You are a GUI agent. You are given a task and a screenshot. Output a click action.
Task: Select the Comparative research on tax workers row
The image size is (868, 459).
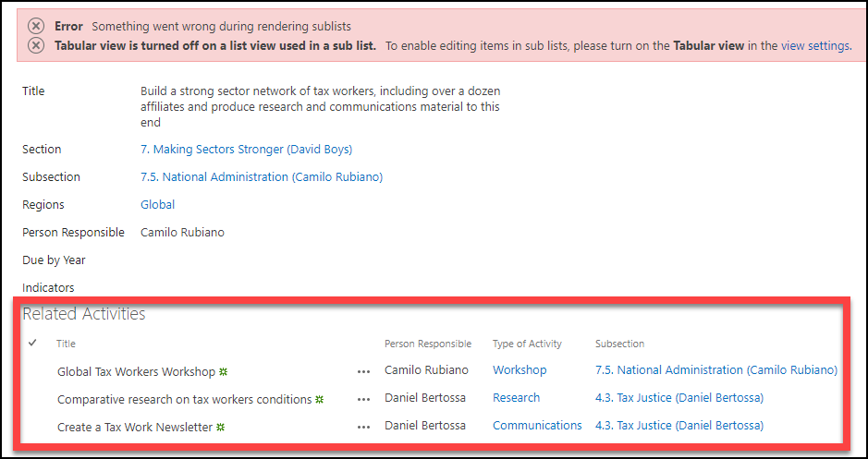(x=33, y=399)
